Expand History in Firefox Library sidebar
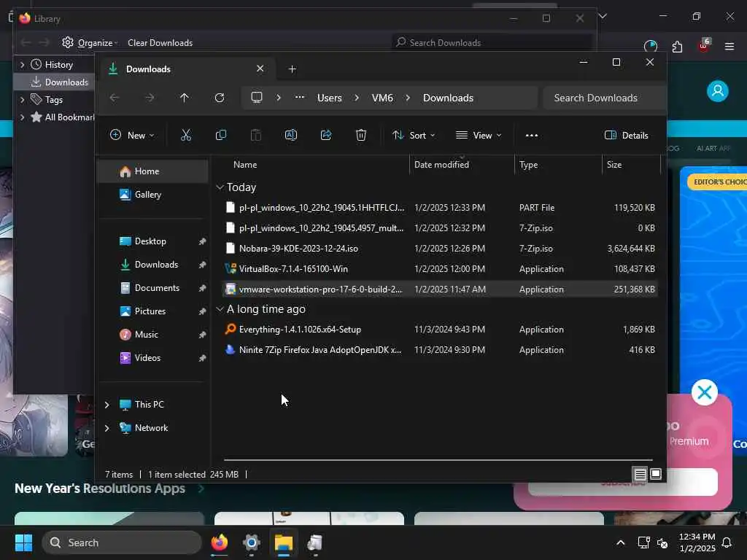 22,64
